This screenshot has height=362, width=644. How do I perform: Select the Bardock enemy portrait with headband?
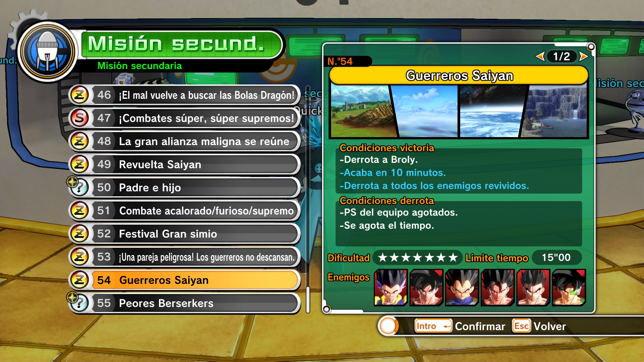tap(569, 288)
